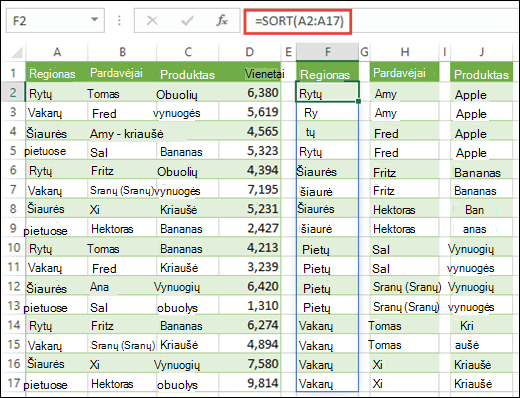Expand the Name Box dropdown arrow
The width and height of the screenshot is (520, 398).
[x=95, y=20]
